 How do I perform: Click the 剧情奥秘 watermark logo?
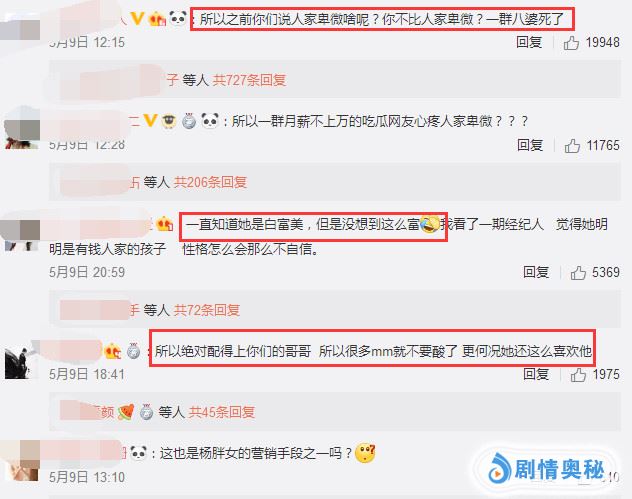(547, 470)
